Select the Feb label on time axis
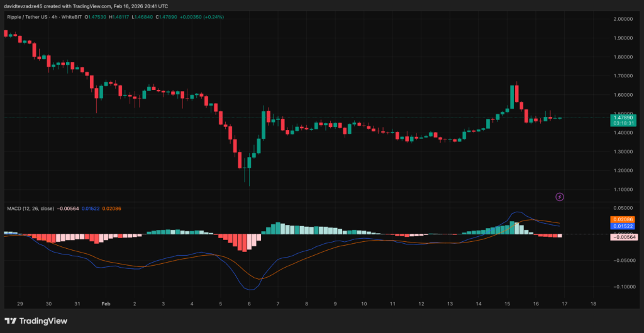This screenshot has width=644, height=333. tap(106, 303)
